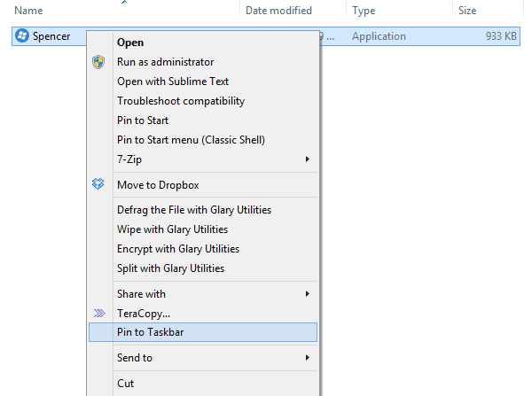Screen dimensions: 532x396
Task: Select Pin to Start menu (Classic Shell)
Action: 203,140
